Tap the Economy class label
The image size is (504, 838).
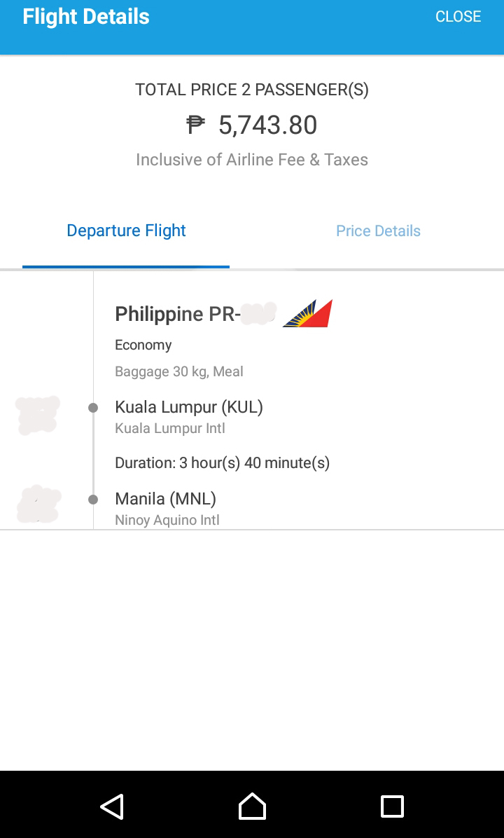point(143,345)
